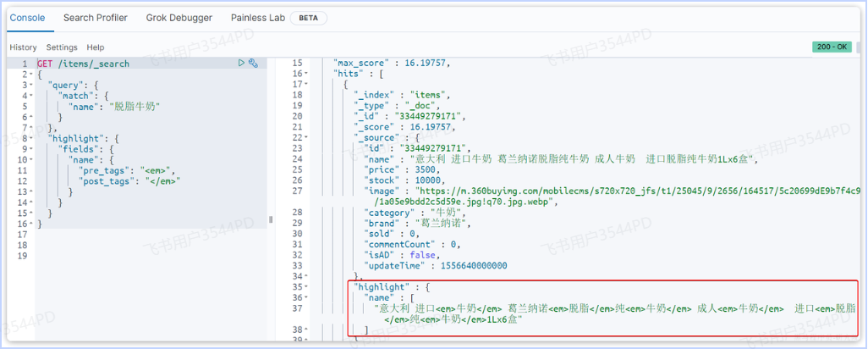Fold the "highlight" block at line 8
Screen dimensions: 868x349
(x=30, y=138)
